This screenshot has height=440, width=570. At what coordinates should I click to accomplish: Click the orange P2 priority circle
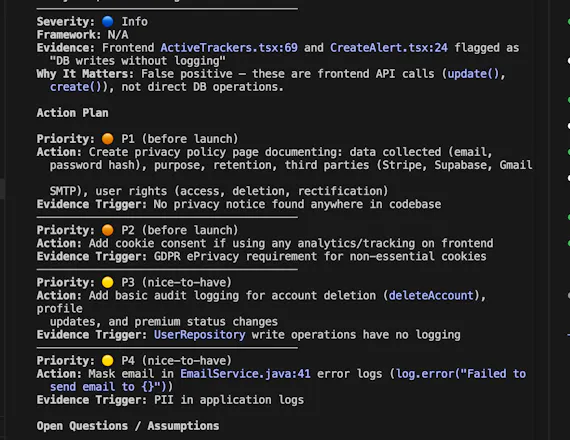point(108,230)
